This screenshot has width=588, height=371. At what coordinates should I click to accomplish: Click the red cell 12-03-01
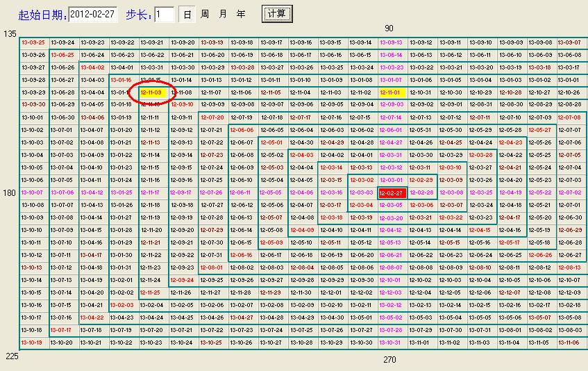pos(392,180)
